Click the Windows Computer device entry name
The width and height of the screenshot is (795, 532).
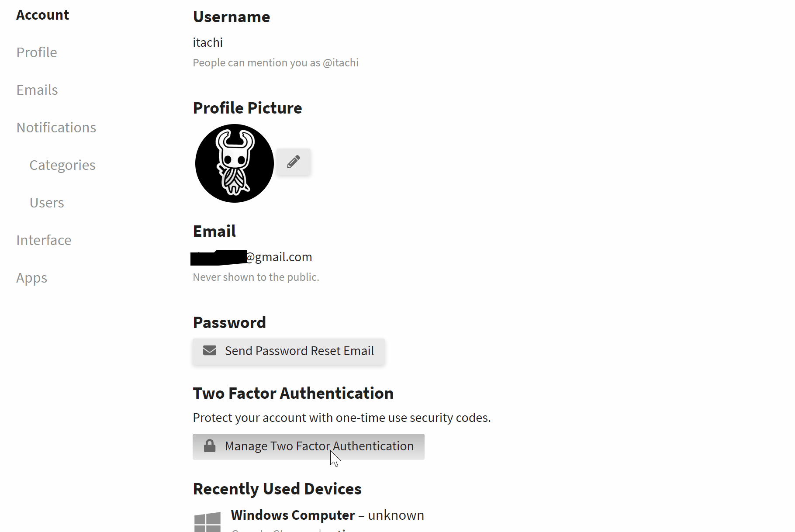293,515
